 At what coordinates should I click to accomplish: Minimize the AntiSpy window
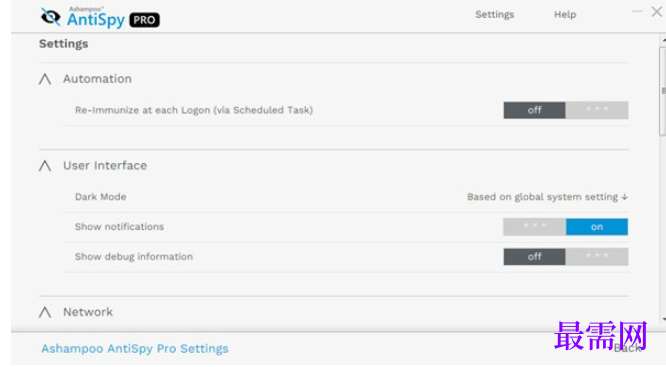point(637,11)
